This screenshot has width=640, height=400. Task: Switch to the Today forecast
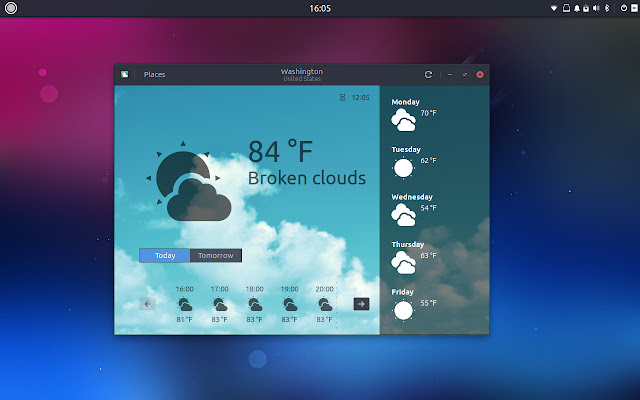tap(165, 256)
